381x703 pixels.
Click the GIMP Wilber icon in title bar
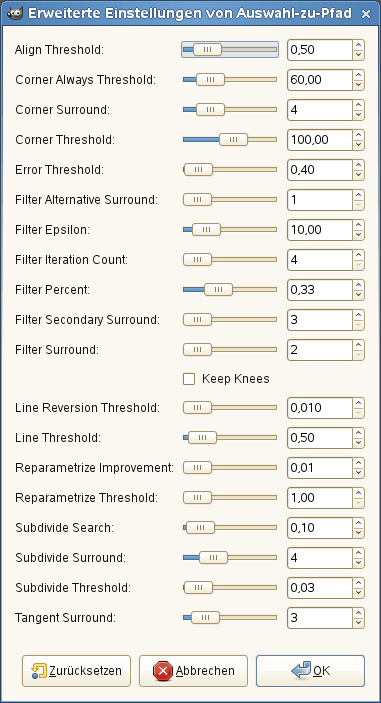click(14, 13)
